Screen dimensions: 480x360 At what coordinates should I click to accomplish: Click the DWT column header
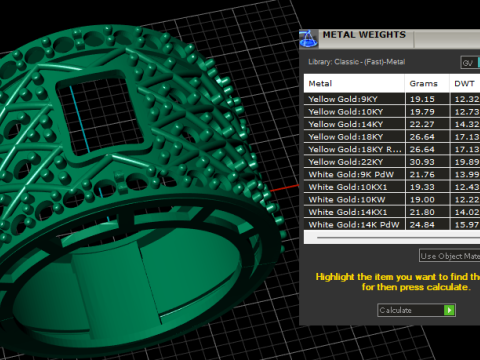465,83
